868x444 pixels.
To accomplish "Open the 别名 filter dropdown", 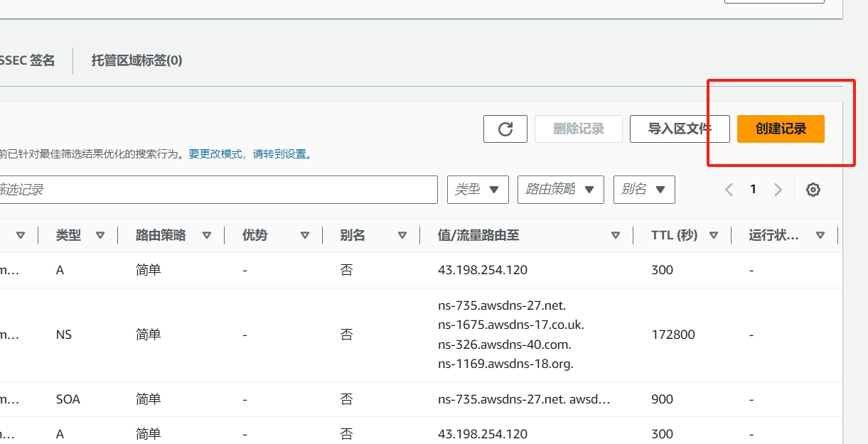I will pyautogui.click(x=643, y=190).
